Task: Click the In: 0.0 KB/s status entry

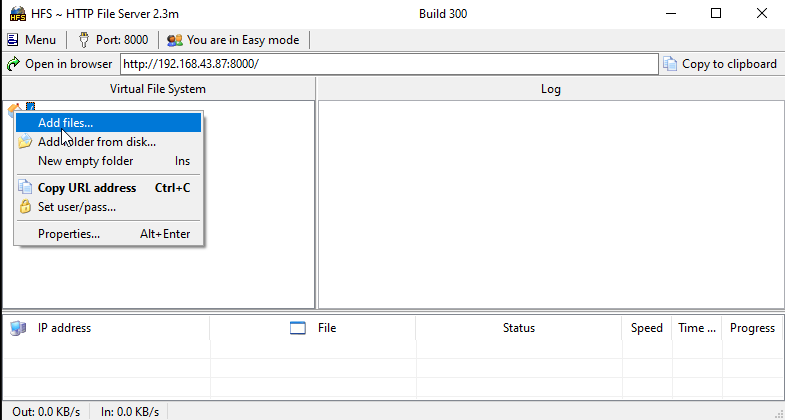Action: pyautogui.click(x=130, y=411)
